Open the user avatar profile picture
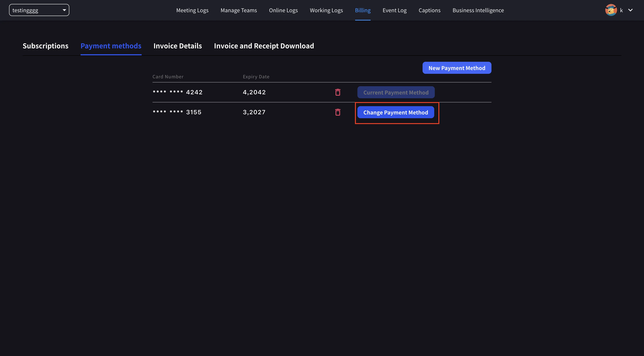This screenshot has height=356, width=644. point(611,10)
